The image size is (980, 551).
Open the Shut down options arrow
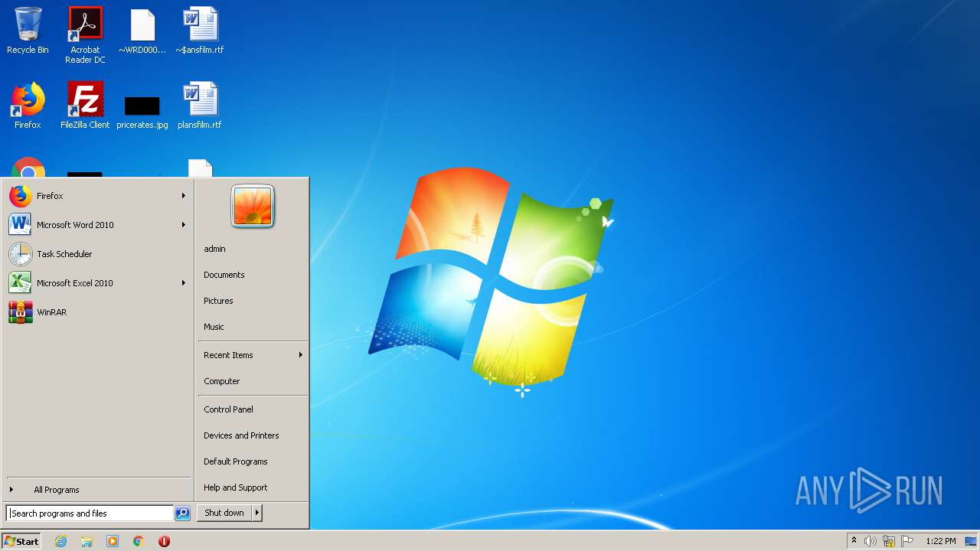257,513
